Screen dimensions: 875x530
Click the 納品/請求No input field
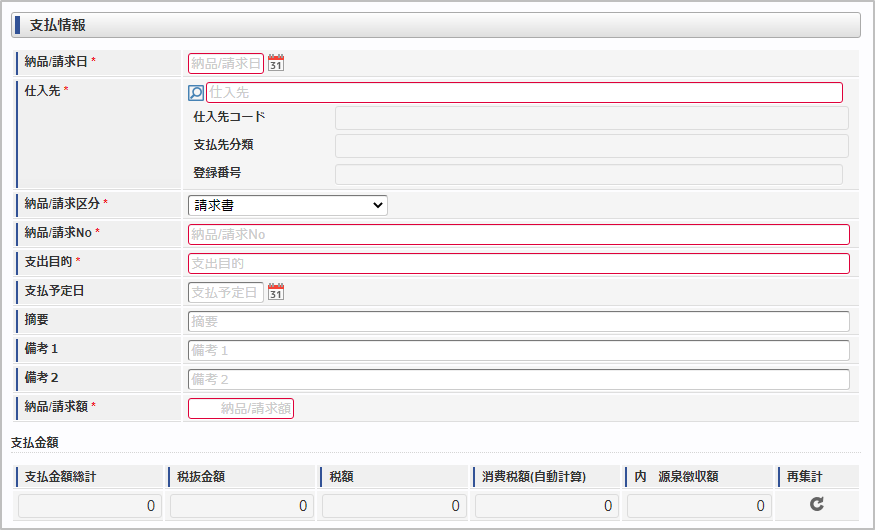[x=518, y=234]
